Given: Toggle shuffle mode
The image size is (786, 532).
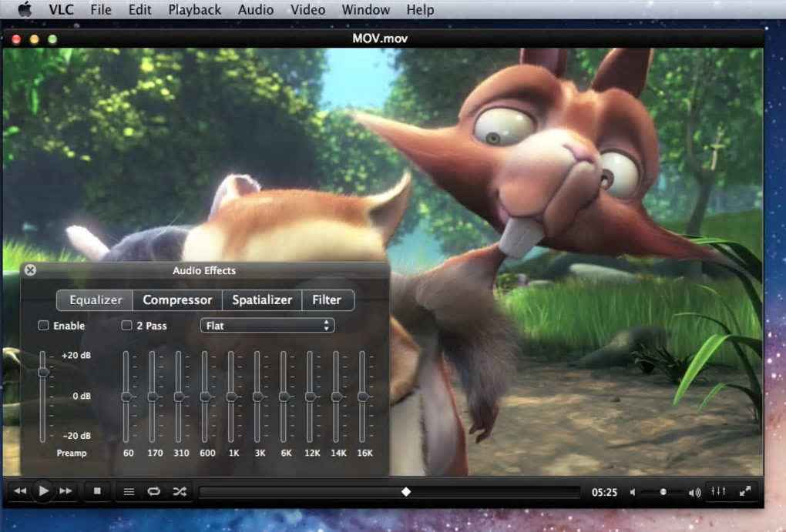Looking at the screenshot, I should coord(180,492).
